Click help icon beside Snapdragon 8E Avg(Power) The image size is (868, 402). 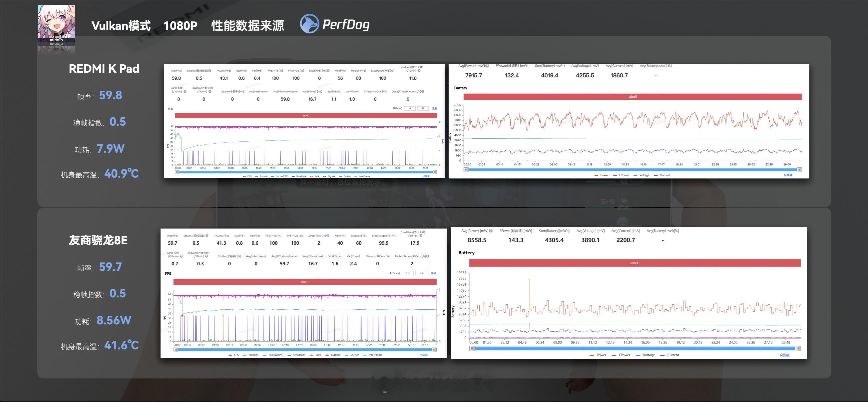click(x=491, y=231)
